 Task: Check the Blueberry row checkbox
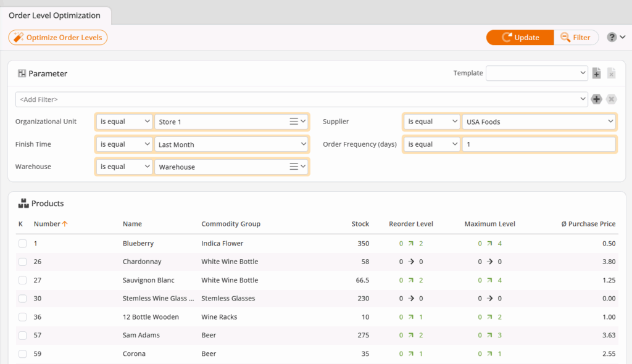tap(23, 244)
